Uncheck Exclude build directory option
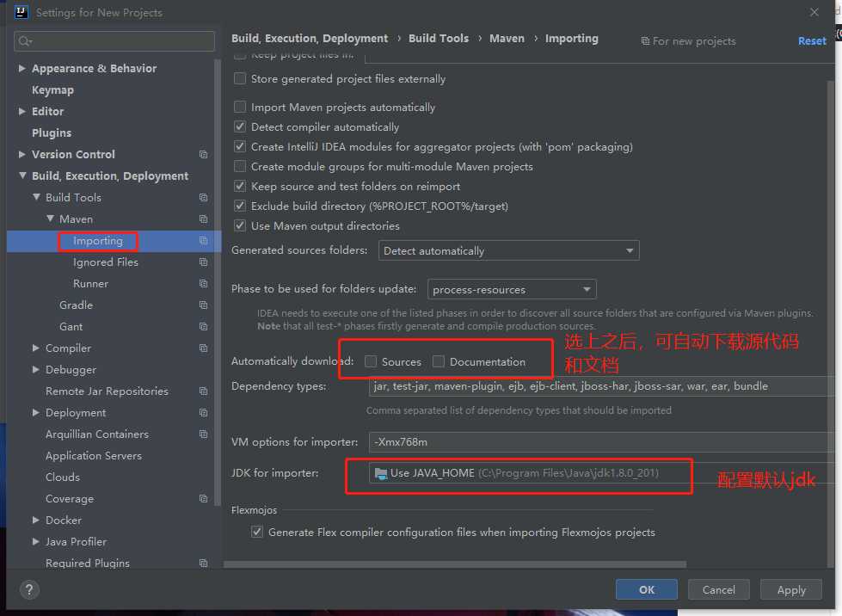The height and width of the screenshot is (616, 842). pos(240,206)
